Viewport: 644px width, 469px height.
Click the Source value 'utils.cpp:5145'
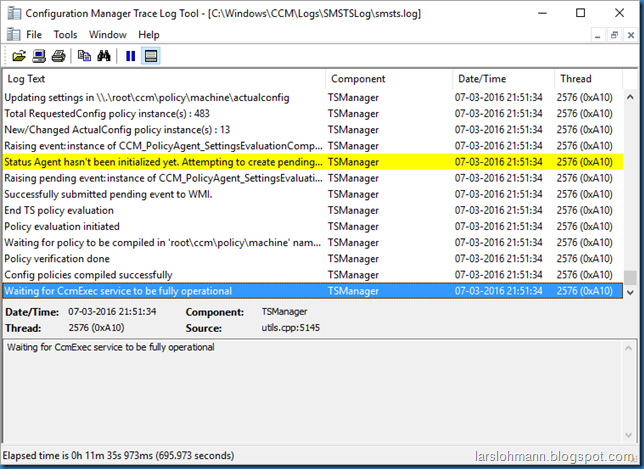[x=290, y=328]
